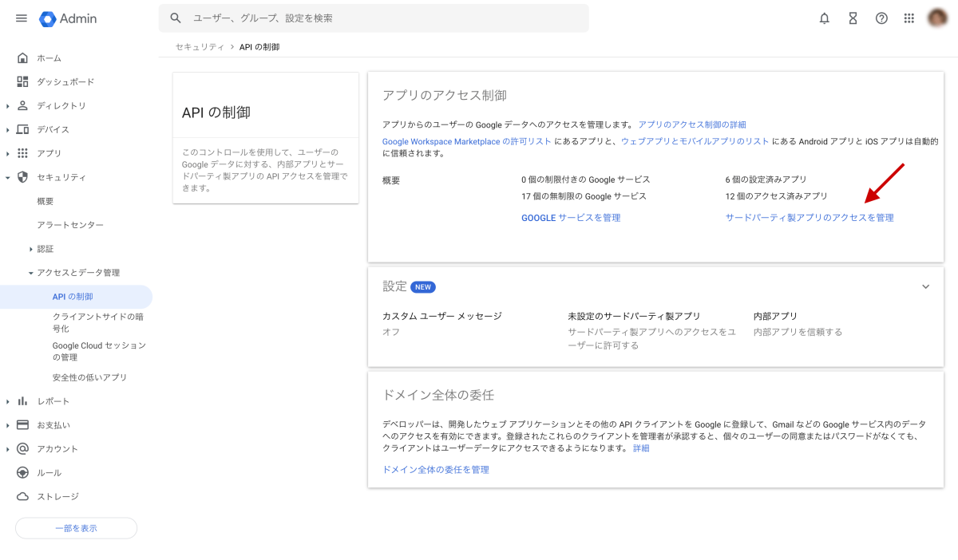Open クライアントサイドの暗号化 item

pyautogui.click(x=98, y=322)
